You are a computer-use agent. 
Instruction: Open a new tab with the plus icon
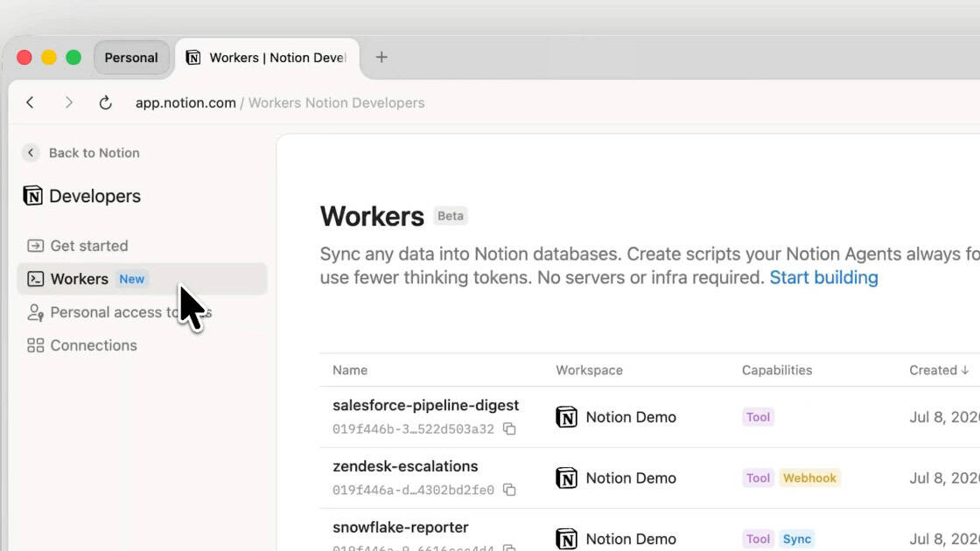pyautogui.click(x=381, y=58)
